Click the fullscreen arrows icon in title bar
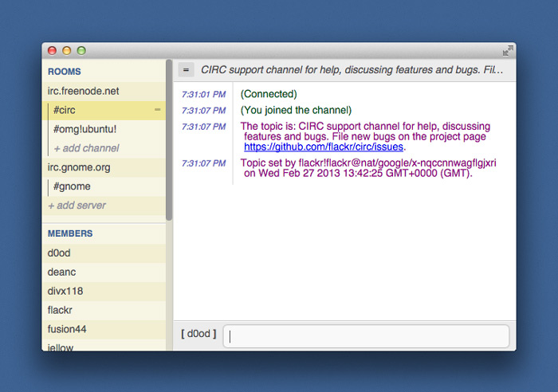 click(x=508, y=50)
